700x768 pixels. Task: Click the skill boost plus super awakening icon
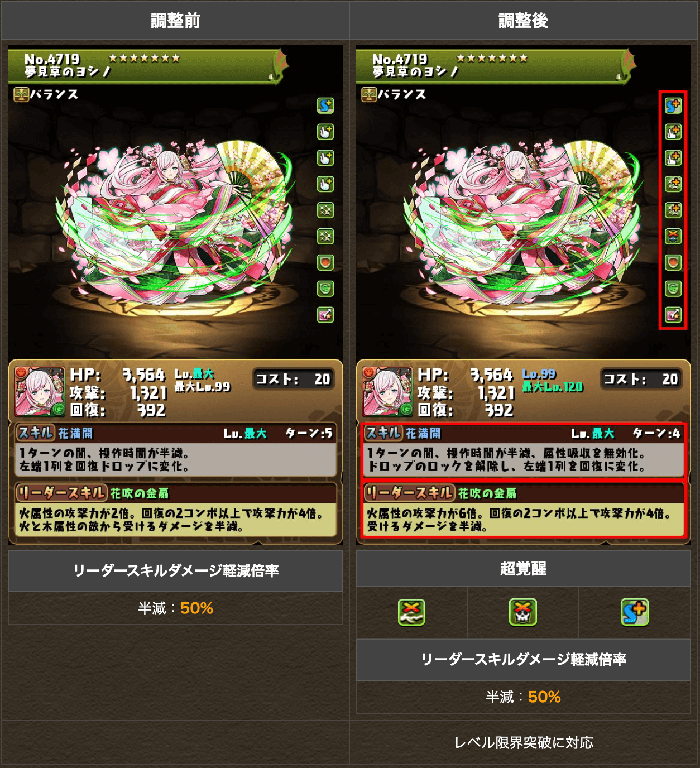635,612
